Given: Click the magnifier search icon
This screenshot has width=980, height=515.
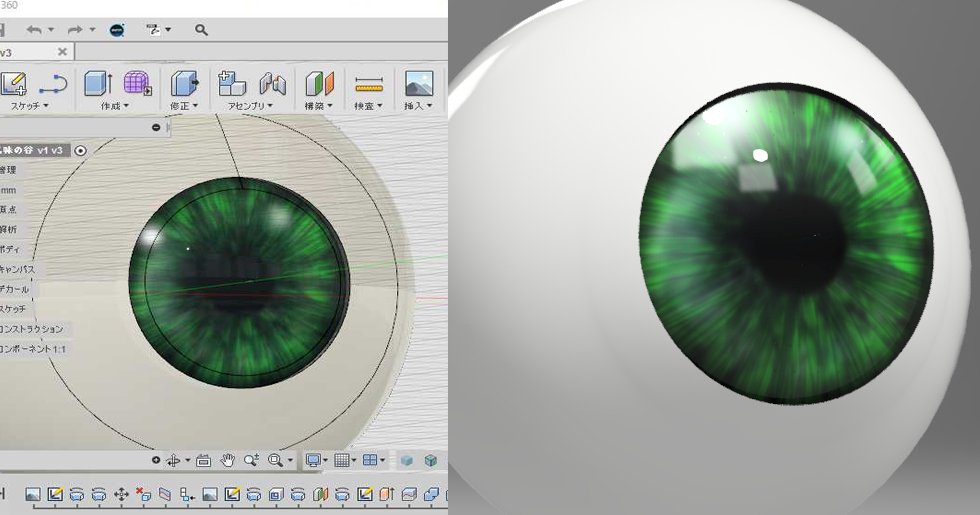Looking at the screenshot, I should (201, 29).
